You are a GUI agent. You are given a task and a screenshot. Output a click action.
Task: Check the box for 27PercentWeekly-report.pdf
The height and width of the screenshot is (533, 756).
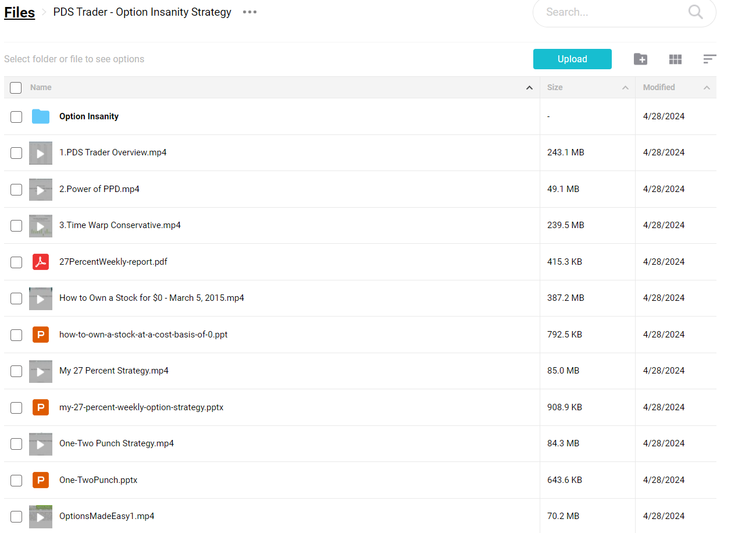click(16, 262)
